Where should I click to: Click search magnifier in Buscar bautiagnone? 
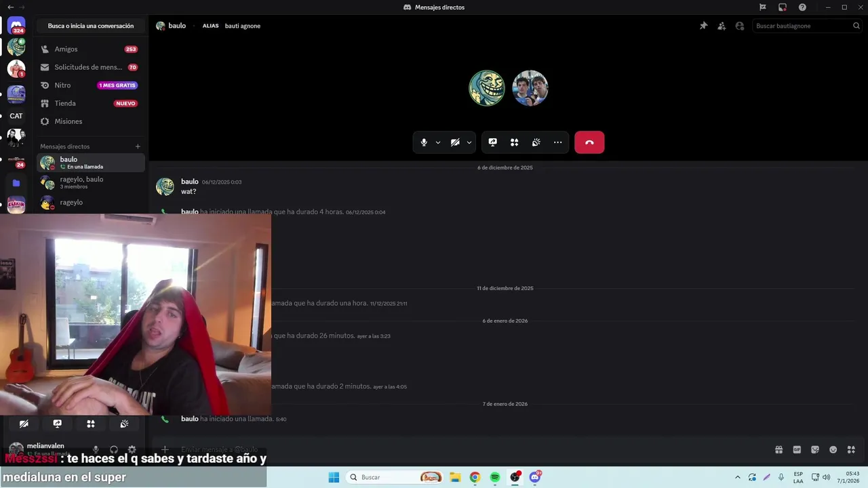(856, 26)
